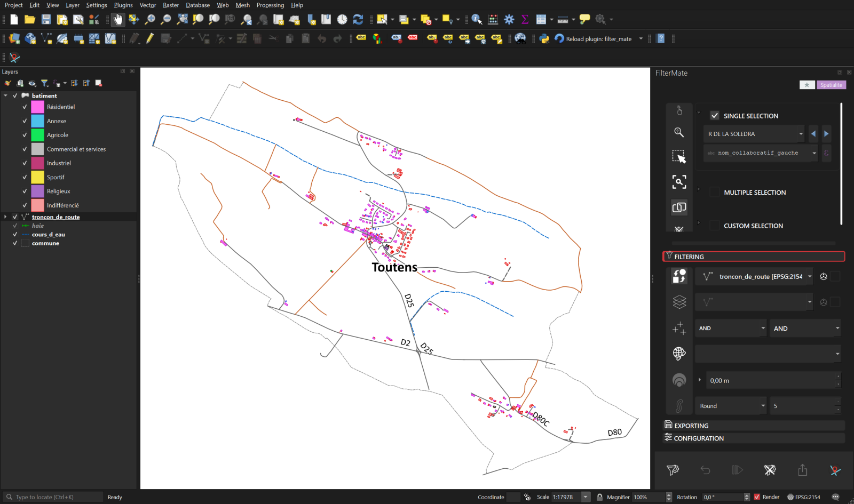Click FilterMate tracking focus icon
This screenshot has width=854, height=504.
[679, 182]
